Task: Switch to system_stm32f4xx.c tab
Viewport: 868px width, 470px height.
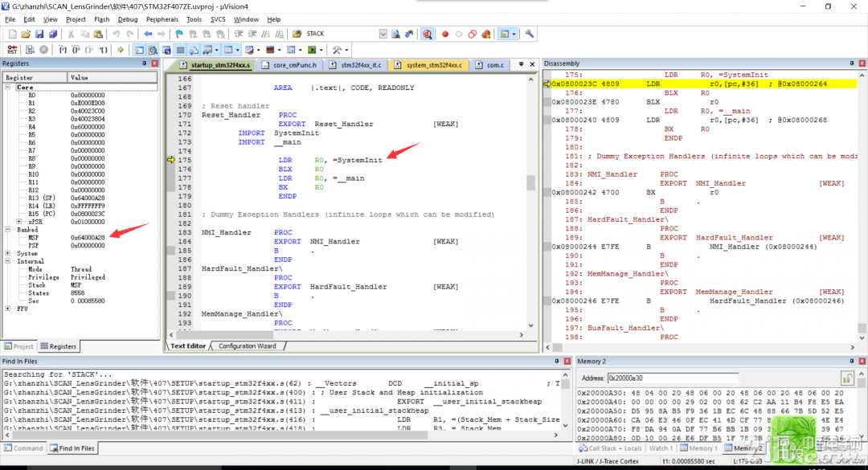Action: coord(428,65)
